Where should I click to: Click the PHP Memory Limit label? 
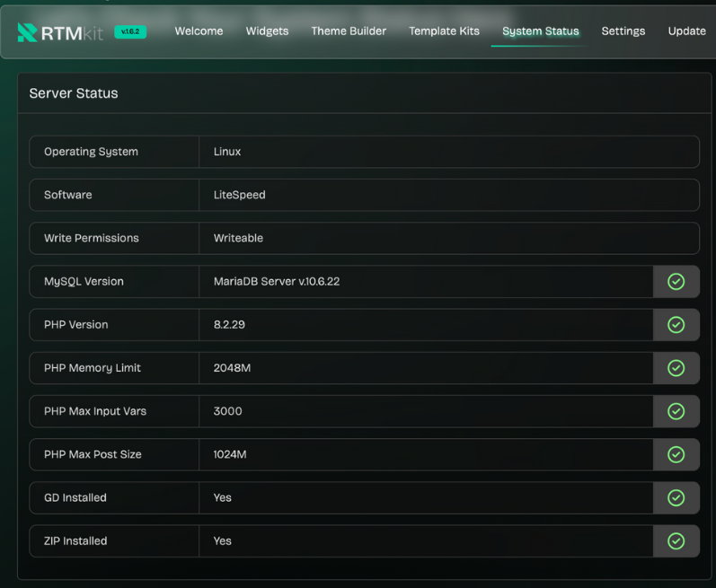point(93,368)
